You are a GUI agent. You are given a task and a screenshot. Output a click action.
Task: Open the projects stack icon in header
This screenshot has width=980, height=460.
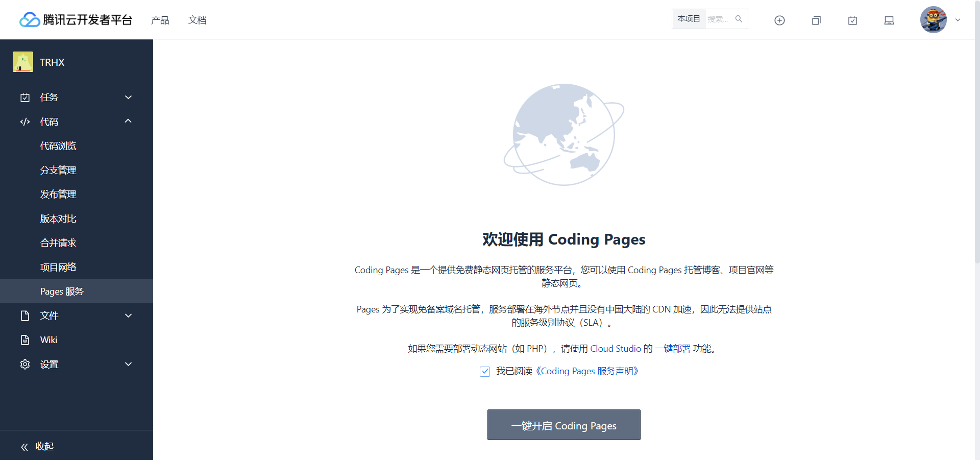[x=816, y=20]
